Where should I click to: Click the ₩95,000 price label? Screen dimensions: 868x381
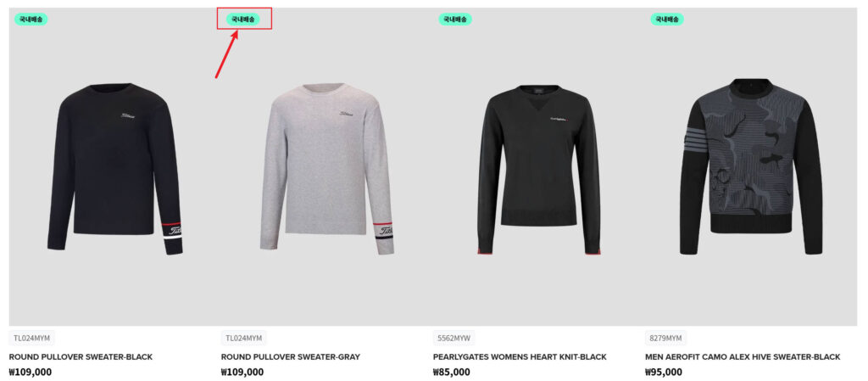pyautogui.click(x=664, y=373)
